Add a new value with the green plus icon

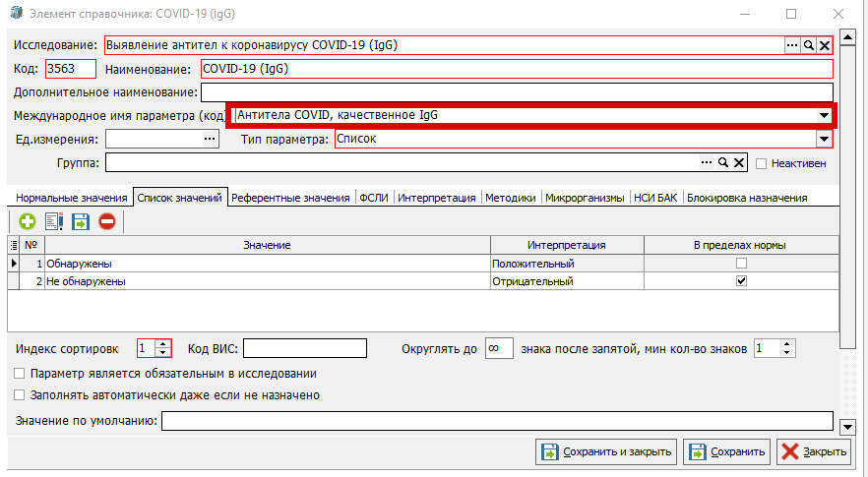[28, 221]
